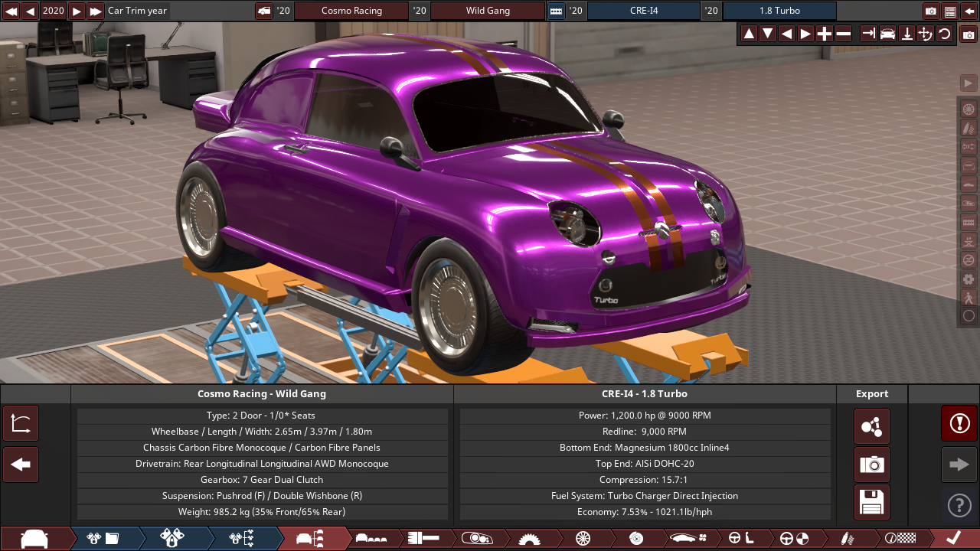Click the 2020 year value field
This screenshot has height=551, width=980.
tap(54, 11)
